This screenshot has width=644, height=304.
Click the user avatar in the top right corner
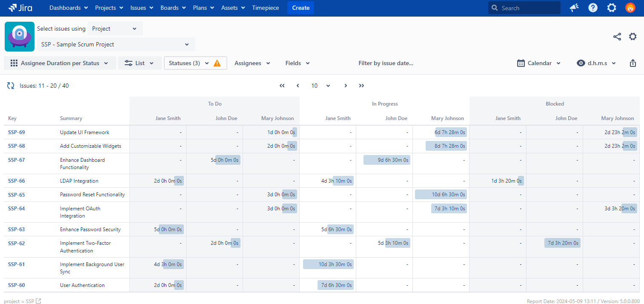(x=630, y=8)
